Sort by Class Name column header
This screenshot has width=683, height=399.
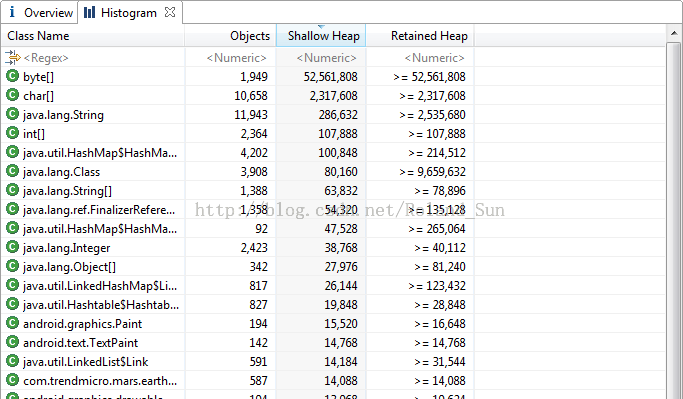pos(92,36)
